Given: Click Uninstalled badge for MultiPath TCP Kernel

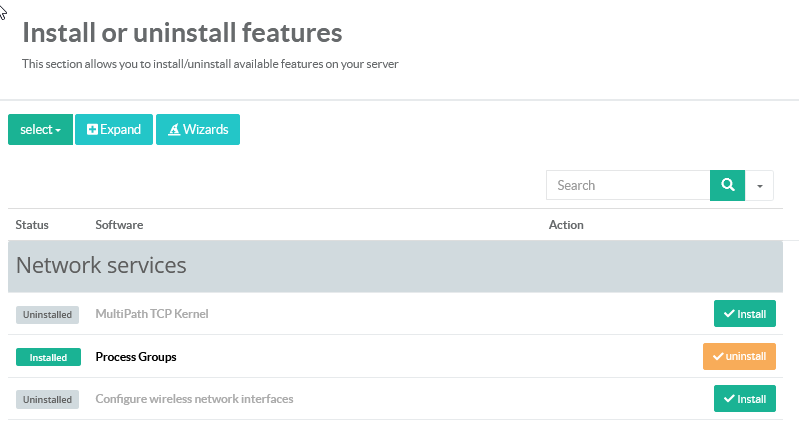Looking at the screenshot, I should (x=47, y=314).
